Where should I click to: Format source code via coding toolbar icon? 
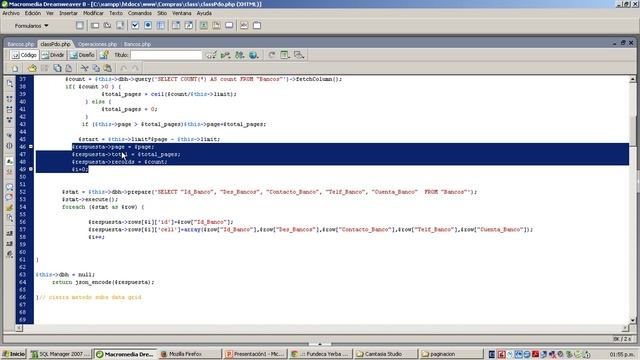tap(9, 254)
